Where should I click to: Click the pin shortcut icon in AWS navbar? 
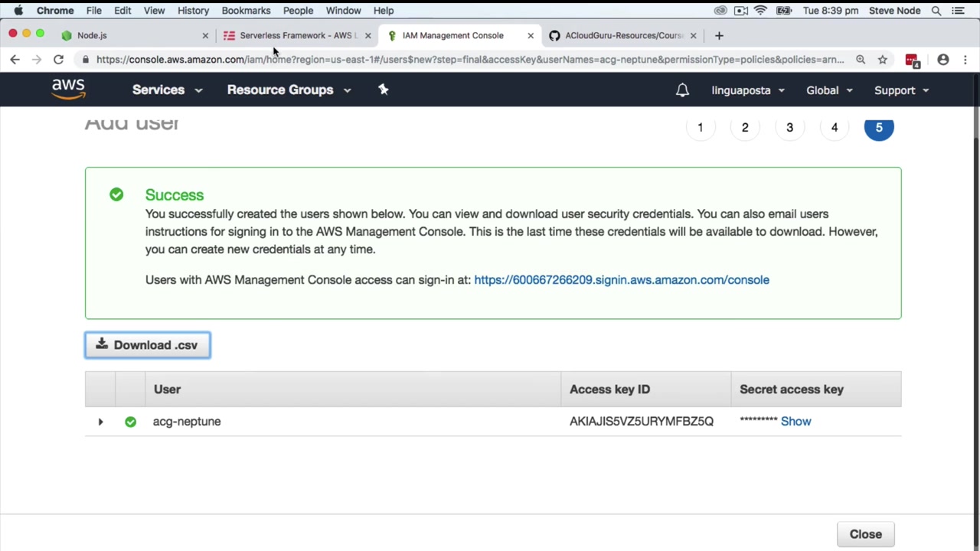(384, 90)
